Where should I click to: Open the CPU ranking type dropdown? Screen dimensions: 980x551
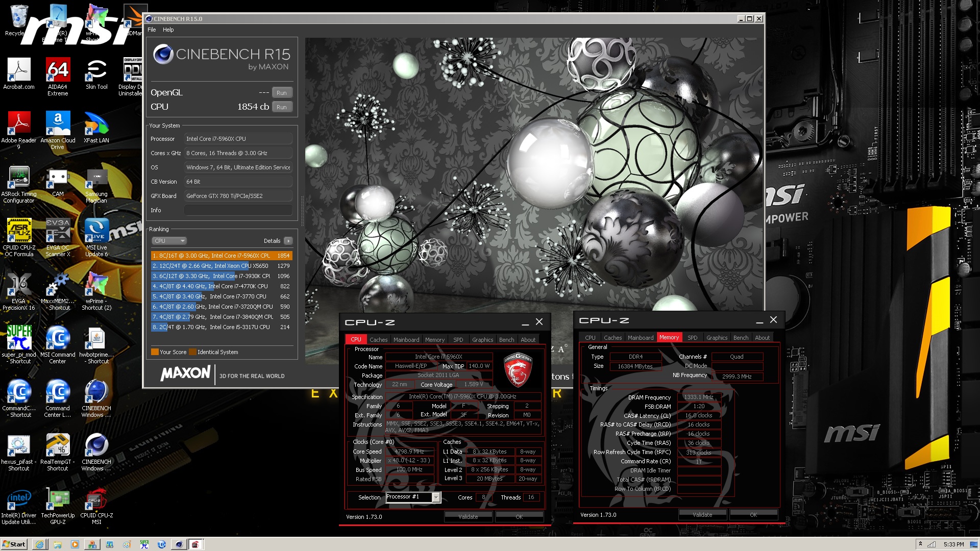click(x=169, y=241)
